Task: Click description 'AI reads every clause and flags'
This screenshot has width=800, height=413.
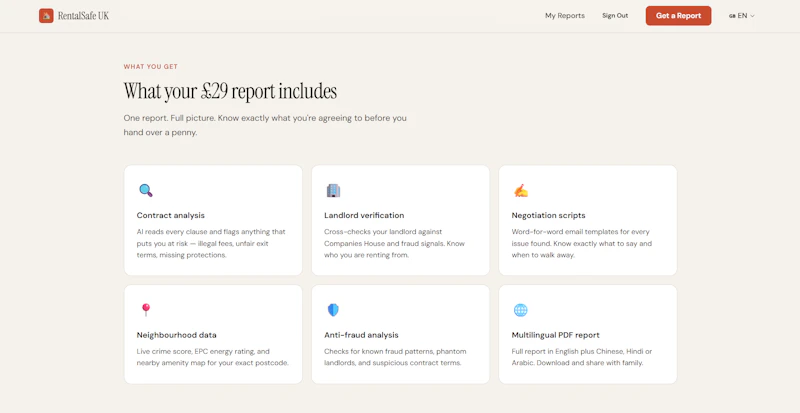Action: pos(211,244)
